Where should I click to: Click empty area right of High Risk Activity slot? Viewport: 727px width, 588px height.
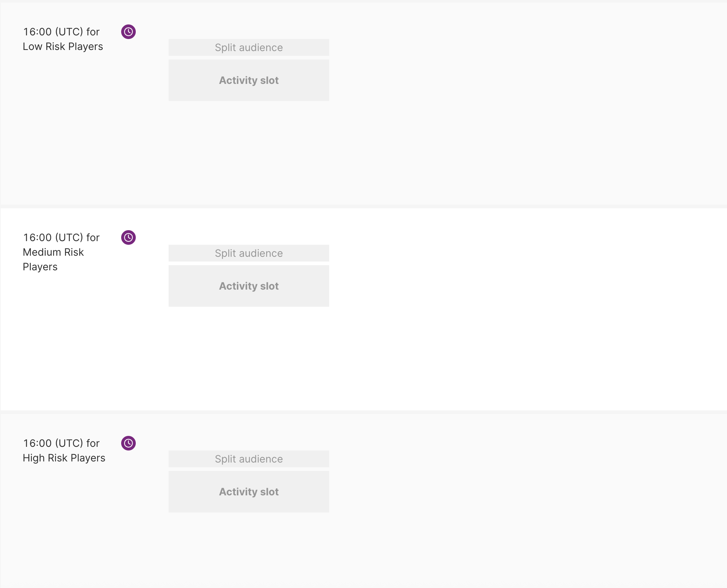tap(511, 492)
